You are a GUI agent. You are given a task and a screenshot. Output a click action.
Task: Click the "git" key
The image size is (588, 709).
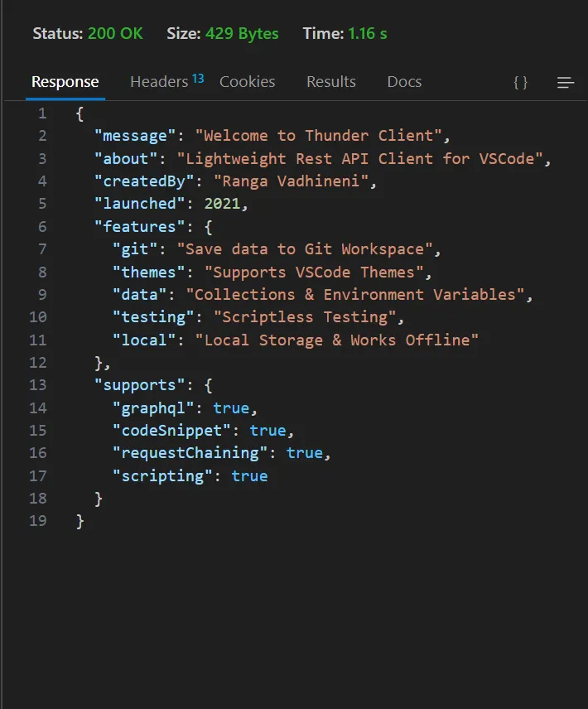139,249
